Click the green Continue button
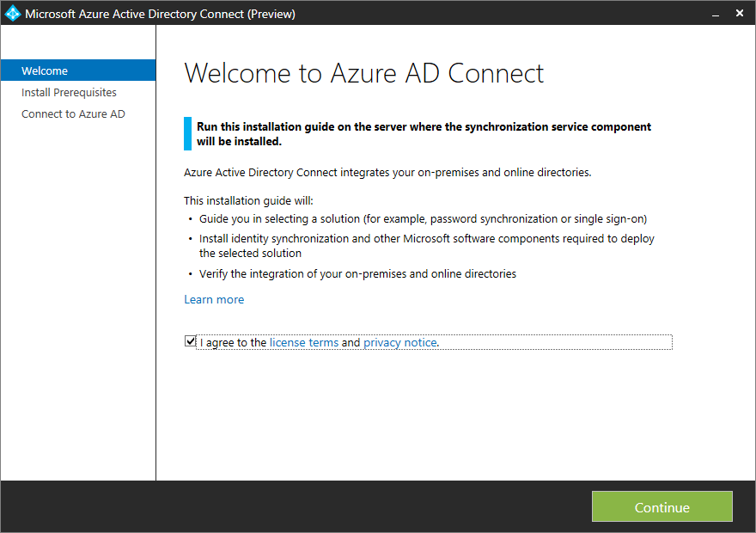This screenshot has height=533, width=756. click(x=661, y=506)
